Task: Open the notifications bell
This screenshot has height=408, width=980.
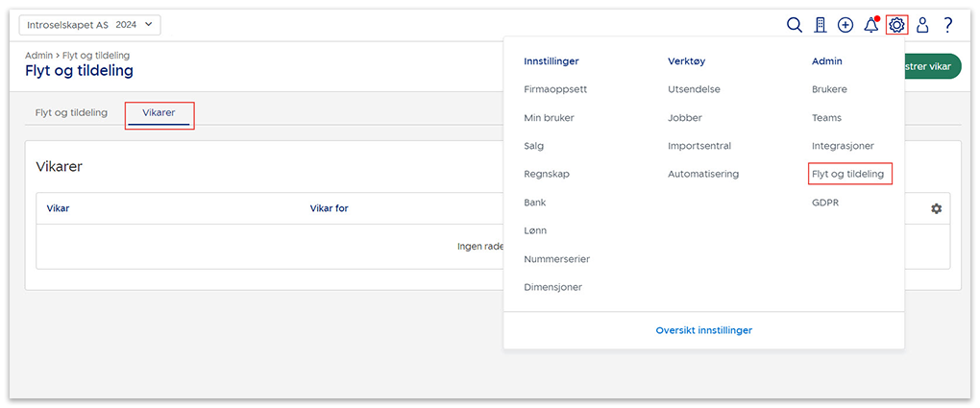Action: pyautogui.click(x=870, y=26)
